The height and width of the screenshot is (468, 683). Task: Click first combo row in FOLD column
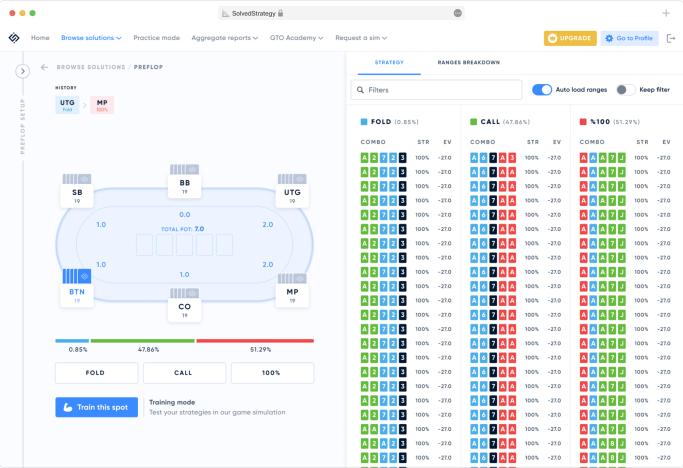click(406, 158)
